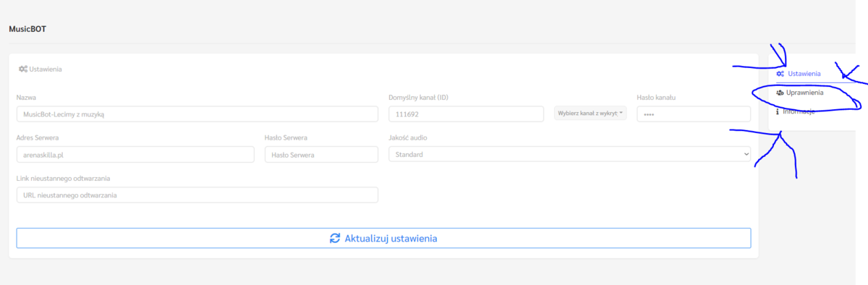This screenshot has height=285, width=868.
Task: Focus the Domyślny kanał (ID) field
Action: pyautogui.click(x=466, y=114)
